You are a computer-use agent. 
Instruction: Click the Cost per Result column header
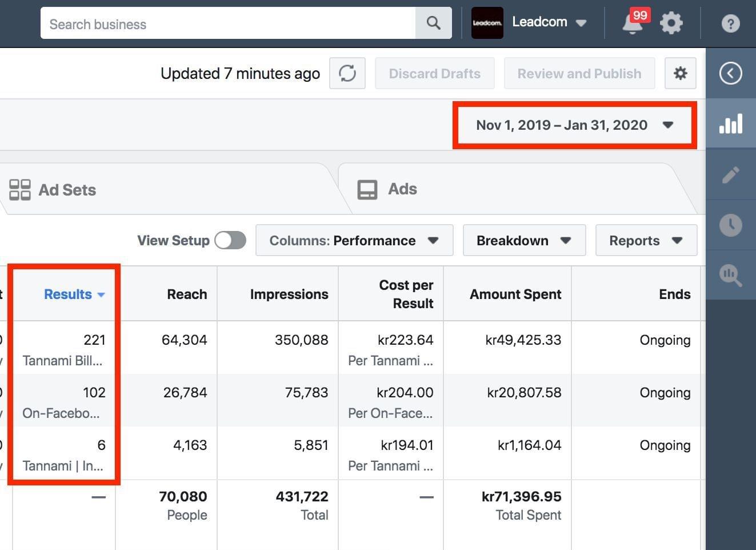coord(406,294)
